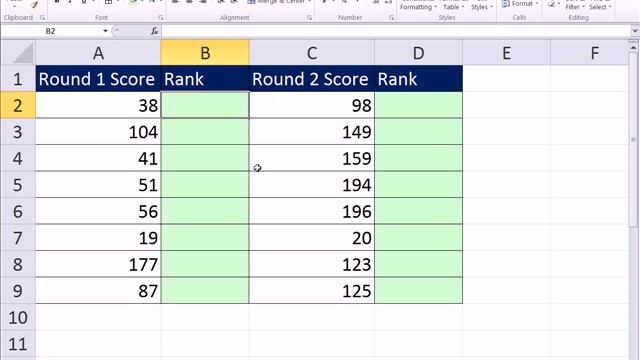Select row 5 header

pos(18,185)
